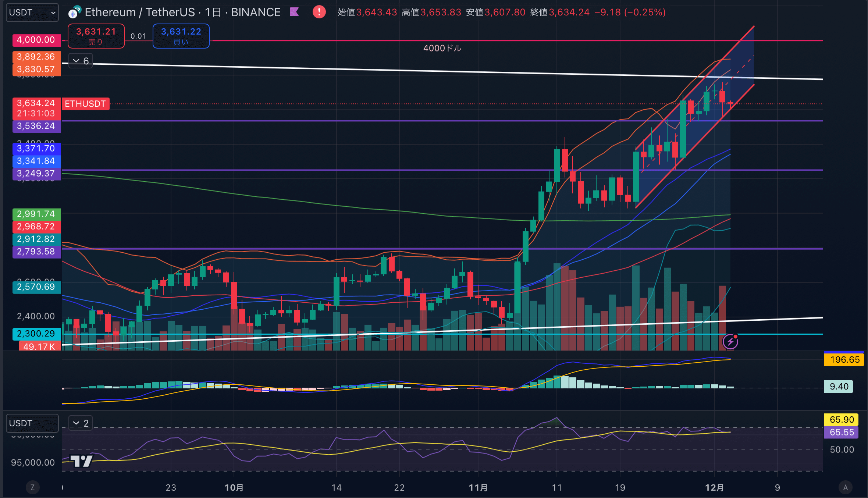This screenshot has height=498, width=868.
Task: Click the 4,000.00 price label on axis
Action: point(37,40)
